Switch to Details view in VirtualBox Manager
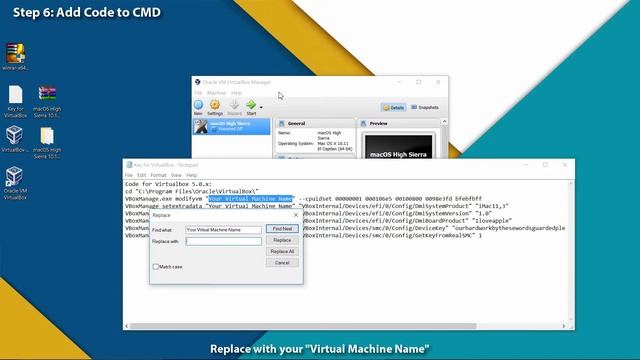 coord(393,107)
